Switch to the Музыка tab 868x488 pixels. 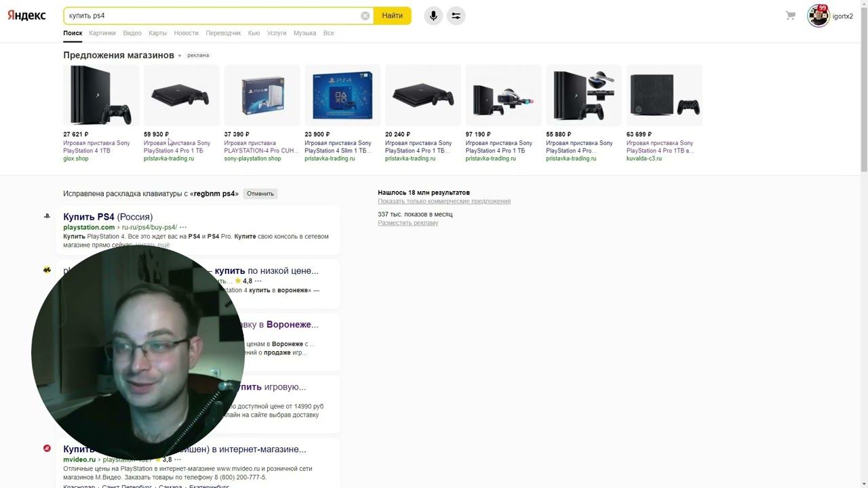pyautogui.click(x=305, y=33)
